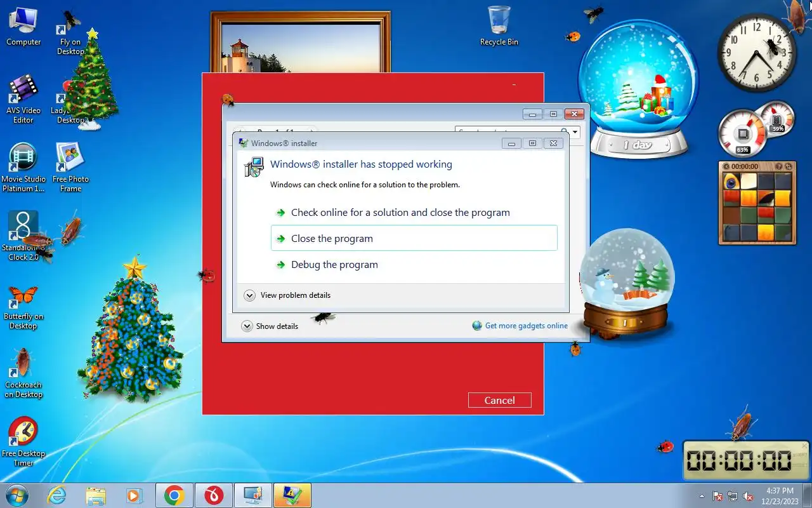Select the red swirl app on taskbar

point(214,495)
